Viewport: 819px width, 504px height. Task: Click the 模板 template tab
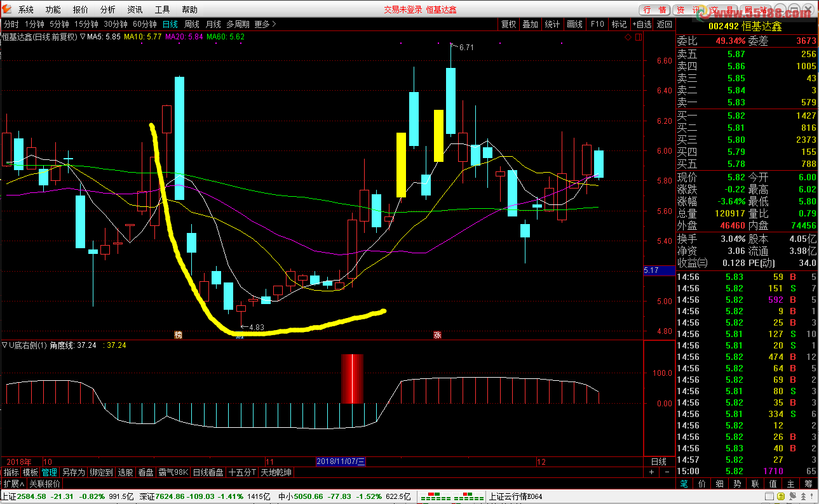30,472
